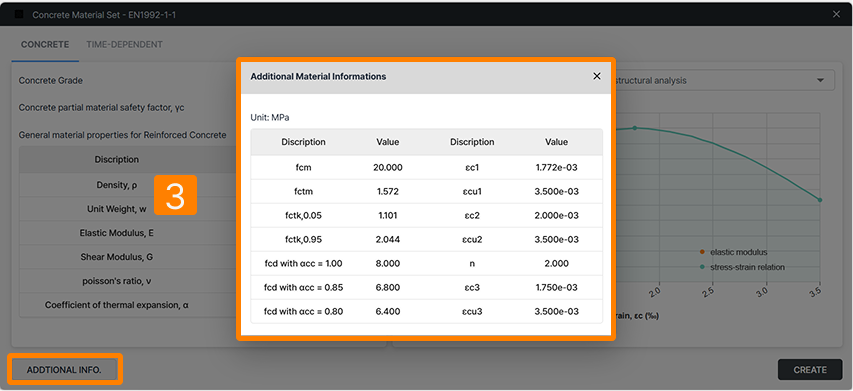Open the structural analysis dropdown arrow
The width and height of the screenshot is (853, 391).
(x=820, y=80)
